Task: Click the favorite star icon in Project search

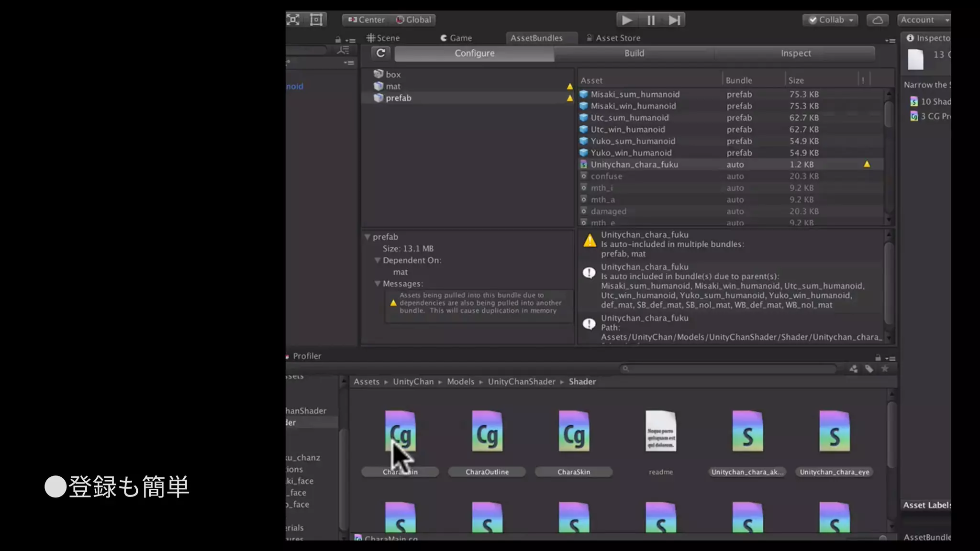Action: (x=885, y=369)
